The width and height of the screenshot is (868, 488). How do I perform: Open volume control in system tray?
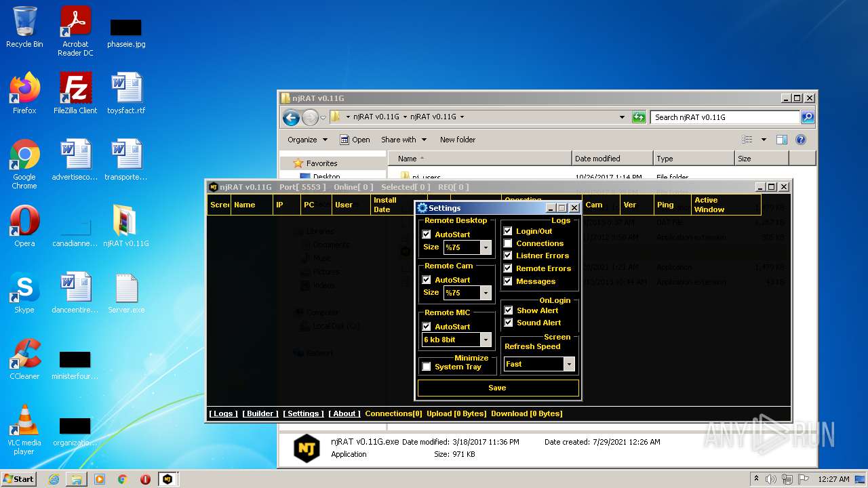click(x=770, y=479)
